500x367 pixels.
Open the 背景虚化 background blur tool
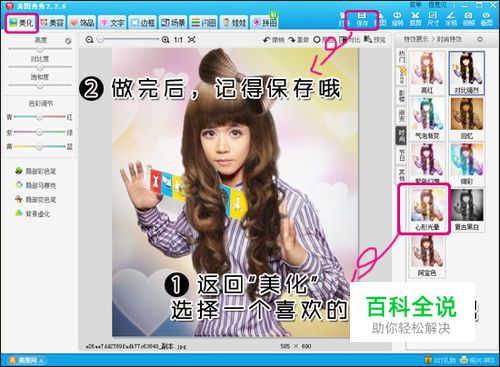33,213
